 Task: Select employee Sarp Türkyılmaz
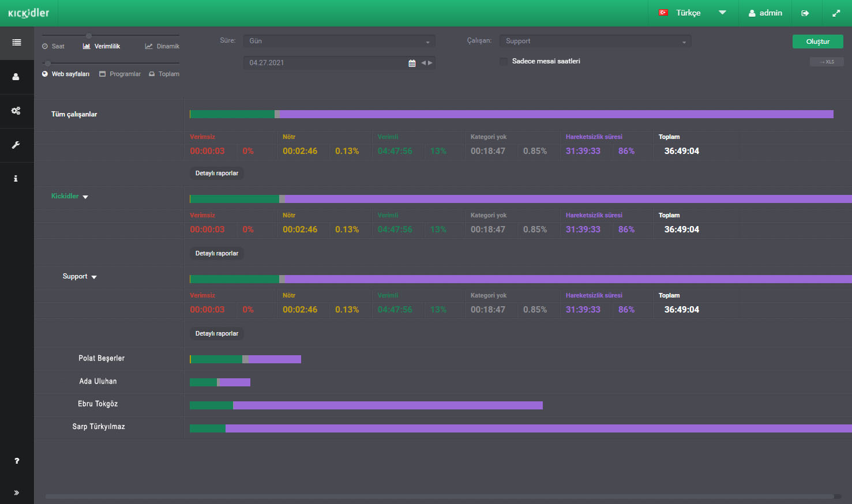[99, 427]
